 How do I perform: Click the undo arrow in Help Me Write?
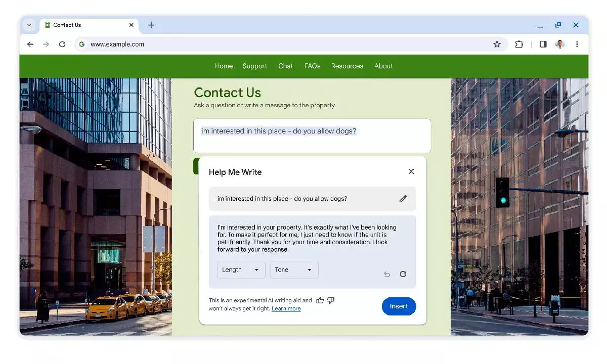(387, 274)
